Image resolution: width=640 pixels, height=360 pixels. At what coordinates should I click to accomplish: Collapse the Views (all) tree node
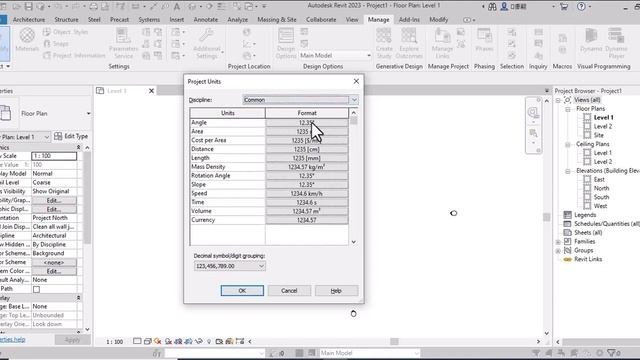click(x=558, y=100)
